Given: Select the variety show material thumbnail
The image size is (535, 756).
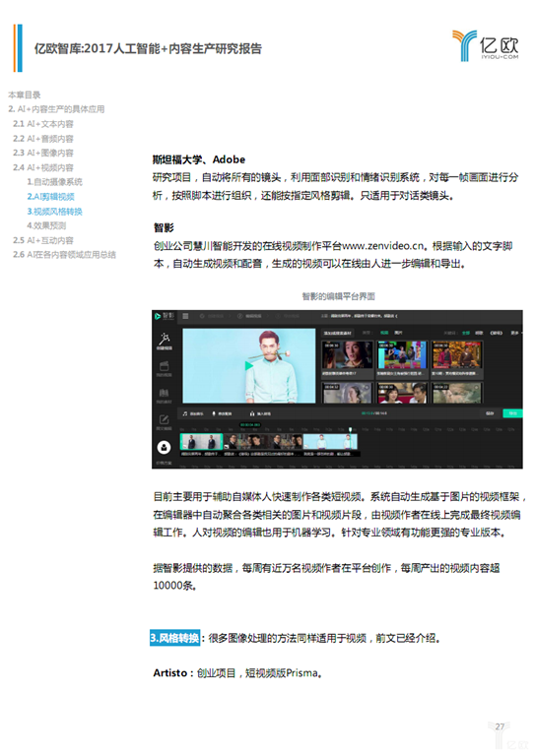Looking at the screenshot, I should [402, 354].
